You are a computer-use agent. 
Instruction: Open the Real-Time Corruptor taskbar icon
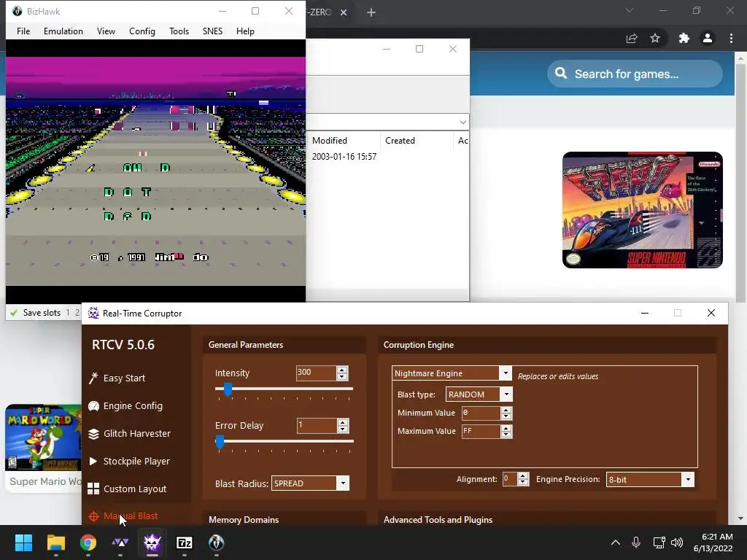click(x=152, y=542)
